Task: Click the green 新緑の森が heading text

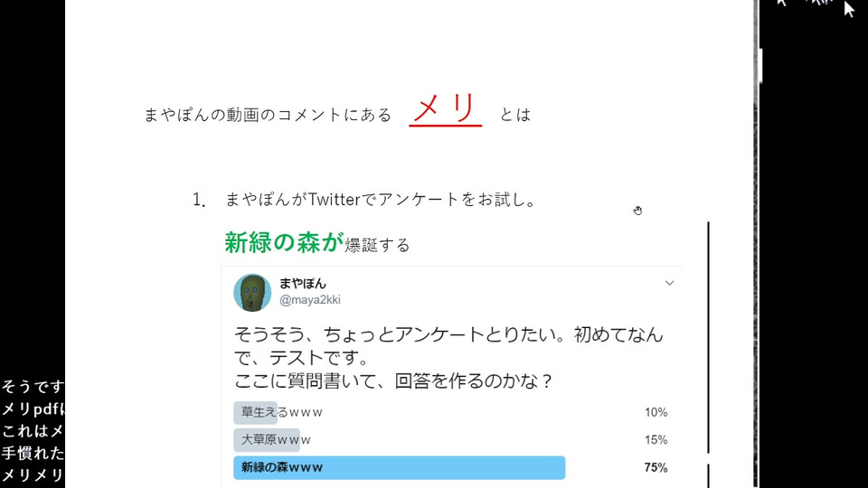Action: (x=284, y=242)
